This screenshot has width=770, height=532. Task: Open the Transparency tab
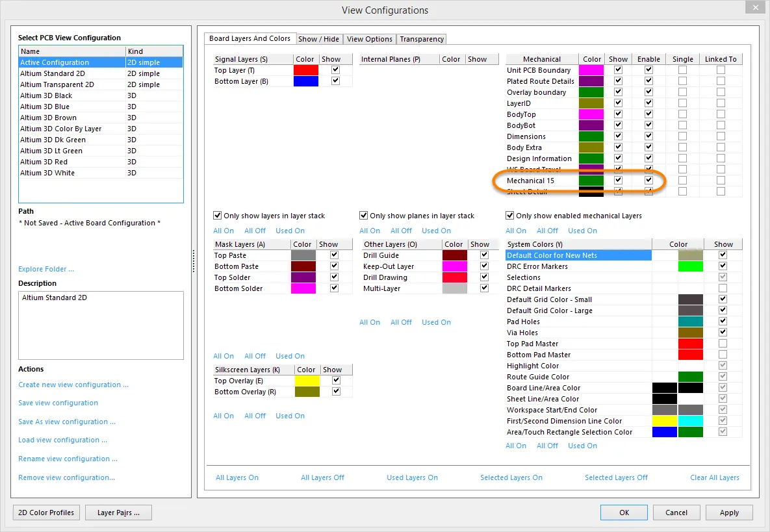tap(421, 39)
